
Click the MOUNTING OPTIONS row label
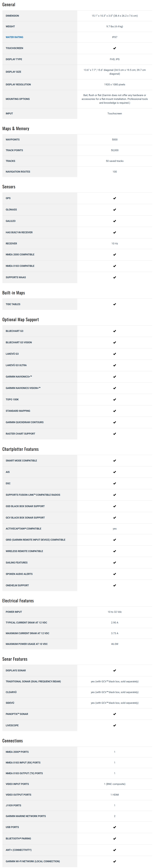point(18,99)
